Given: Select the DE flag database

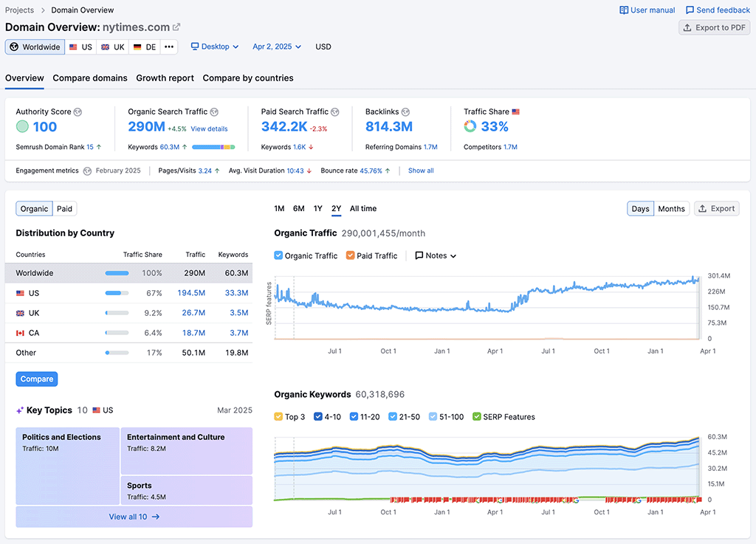Looking at the screenshot, I should (145, 47).
